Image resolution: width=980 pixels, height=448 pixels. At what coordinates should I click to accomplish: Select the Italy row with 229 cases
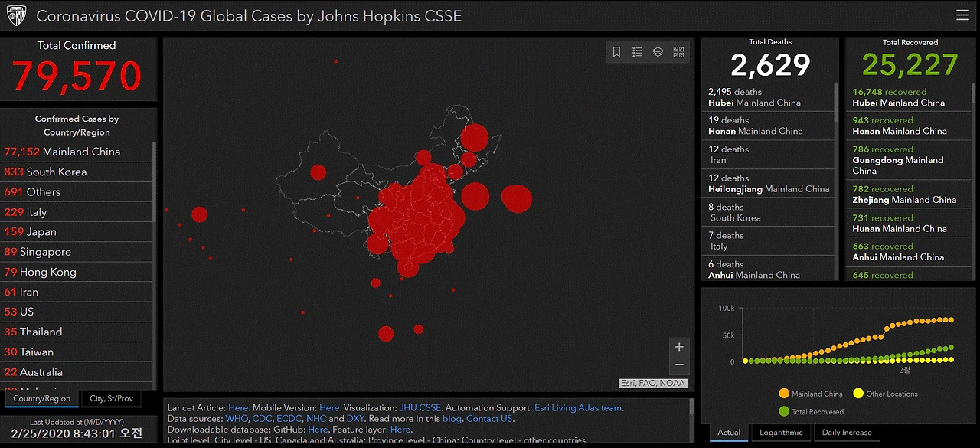77,211
